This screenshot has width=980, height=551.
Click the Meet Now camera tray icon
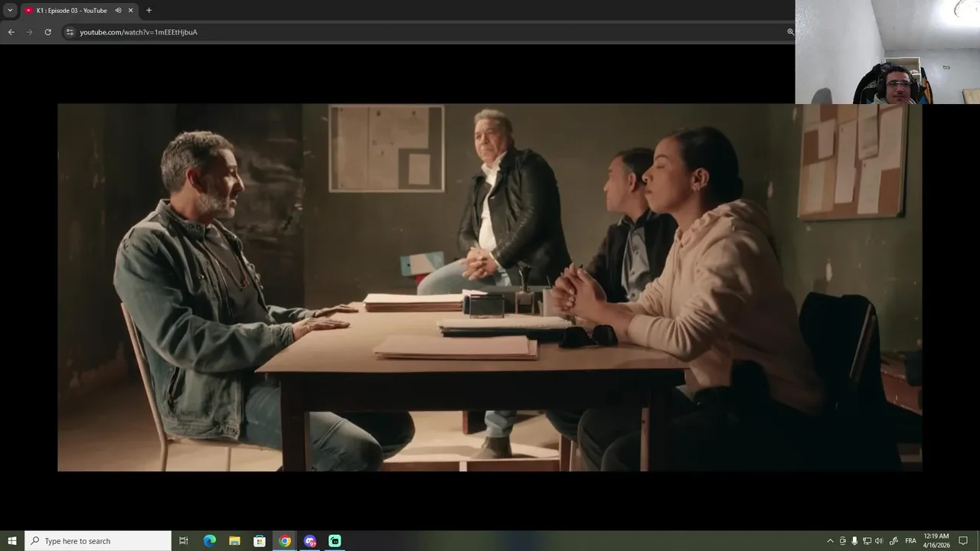pos(843,541)
